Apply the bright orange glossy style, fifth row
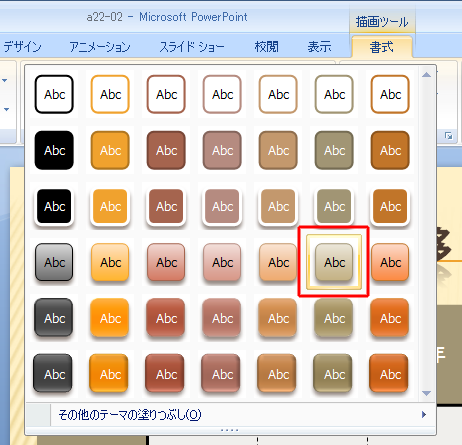Screen dimensions: 462x445 [x=110, y=318]
